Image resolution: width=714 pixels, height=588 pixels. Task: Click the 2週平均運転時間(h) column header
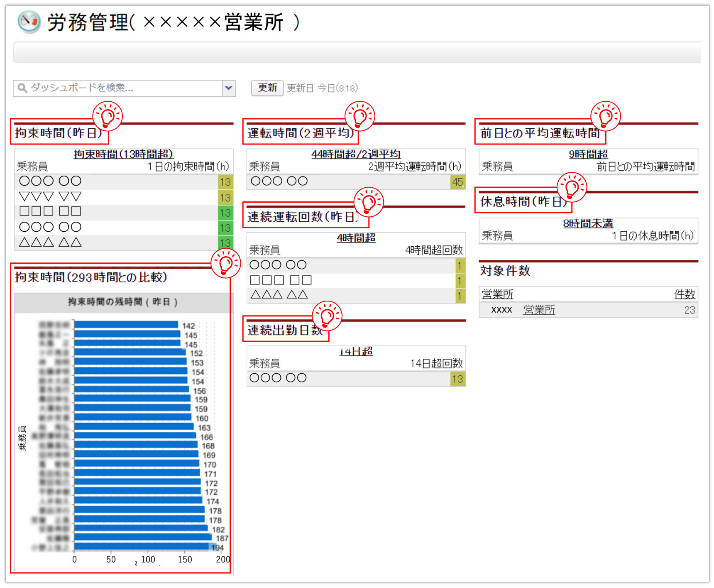(x=415, y=167)
